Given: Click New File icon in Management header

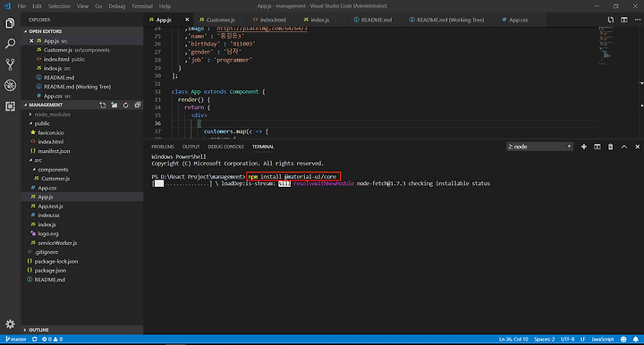Looking at the screenshot, I should point(102,105).
